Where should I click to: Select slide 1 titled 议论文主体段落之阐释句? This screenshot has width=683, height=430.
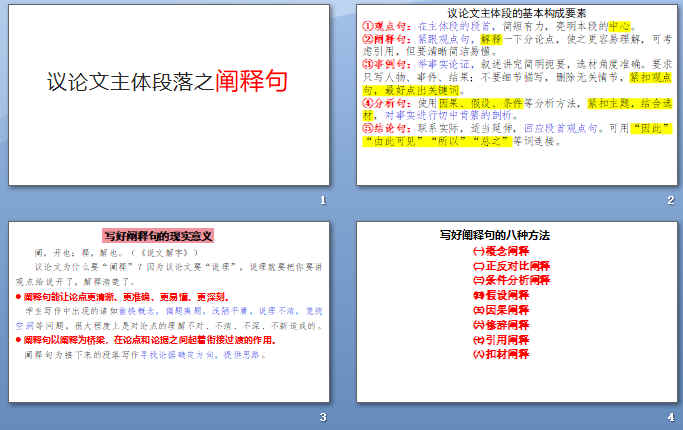[x=168, y=95]
